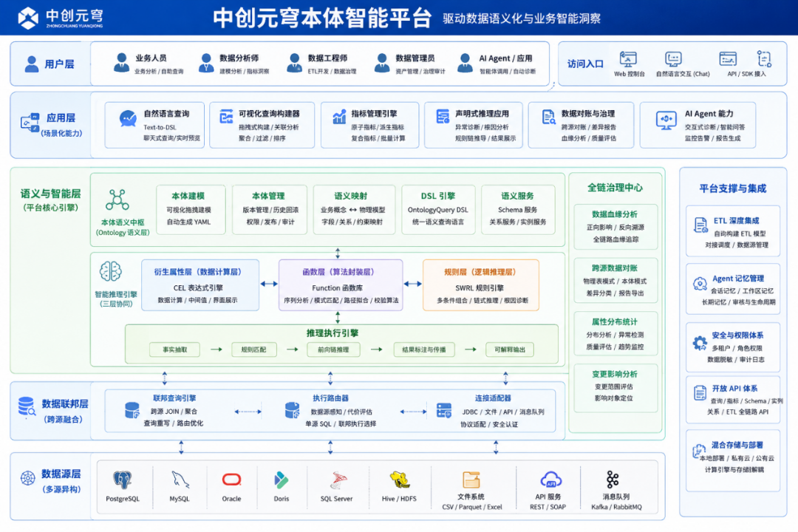
Task: Open the 自然语言交互 (Chat) icon
Action: coord(673,60)
